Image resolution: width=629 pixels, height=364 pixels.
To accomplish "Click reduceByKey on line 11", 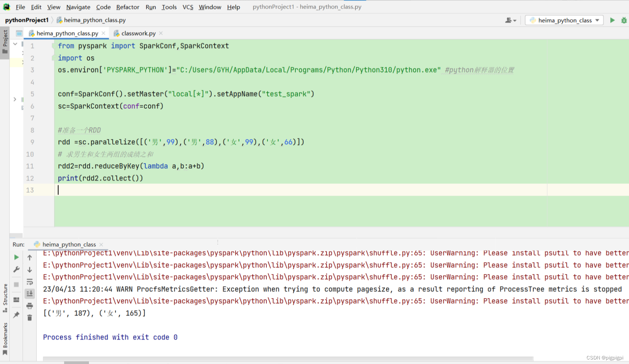I will pos(117,166).
